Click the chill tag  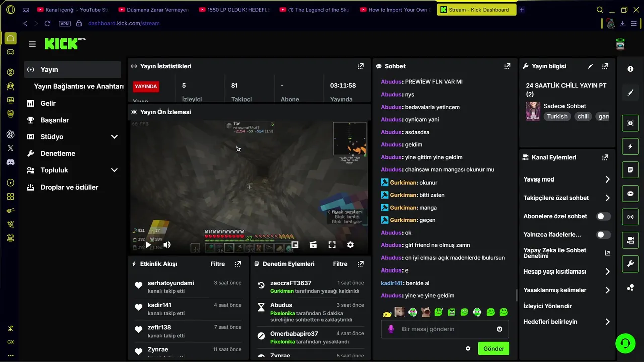click(x=583, y=116)
